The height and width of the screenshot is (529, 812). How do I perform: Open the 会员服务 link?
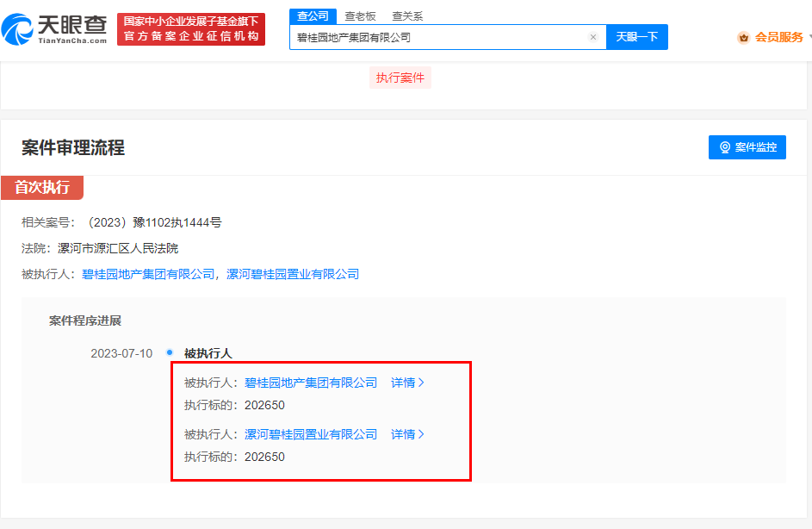(x=779, y=37)
